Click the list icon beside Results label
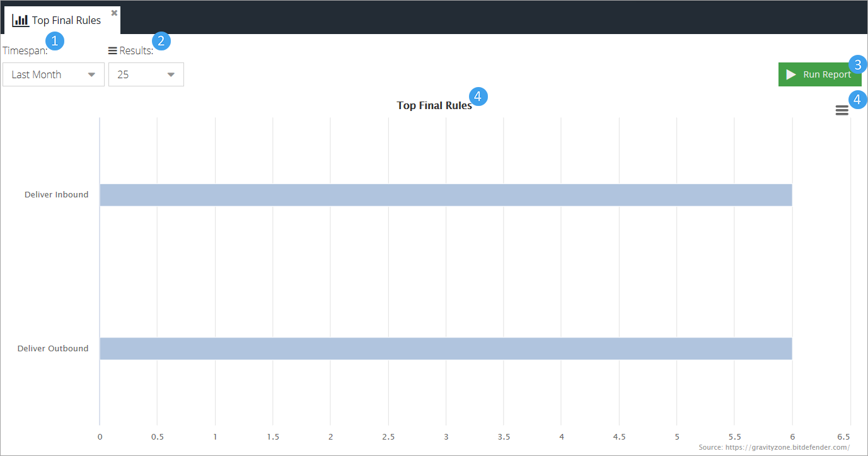Image resolution: width=868 pixels, height=456 pixels. [113, 50]
